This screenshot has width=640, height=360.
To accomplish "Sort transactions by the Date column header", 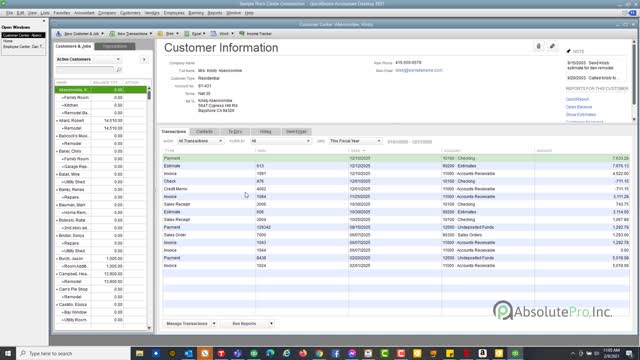I will click(x=395, y=151).
